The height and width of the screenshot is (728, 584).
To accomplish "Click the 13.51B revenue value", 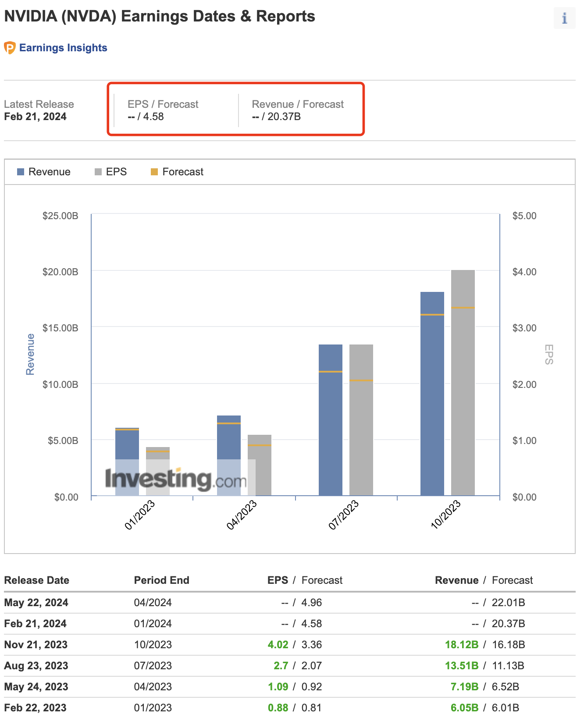I will click(x=462, y=666).
